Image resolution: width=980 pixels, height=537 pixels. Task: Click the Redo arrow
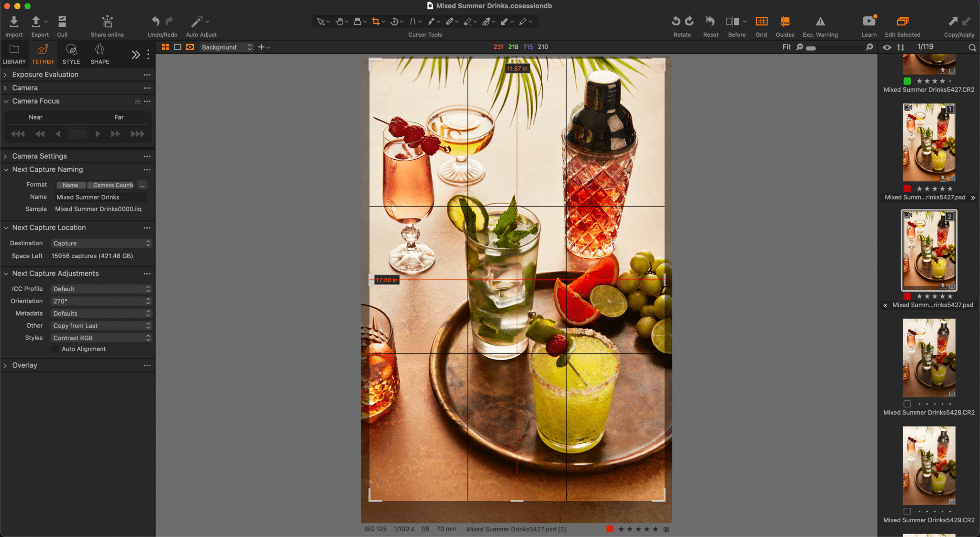click(x=169, y=21)
